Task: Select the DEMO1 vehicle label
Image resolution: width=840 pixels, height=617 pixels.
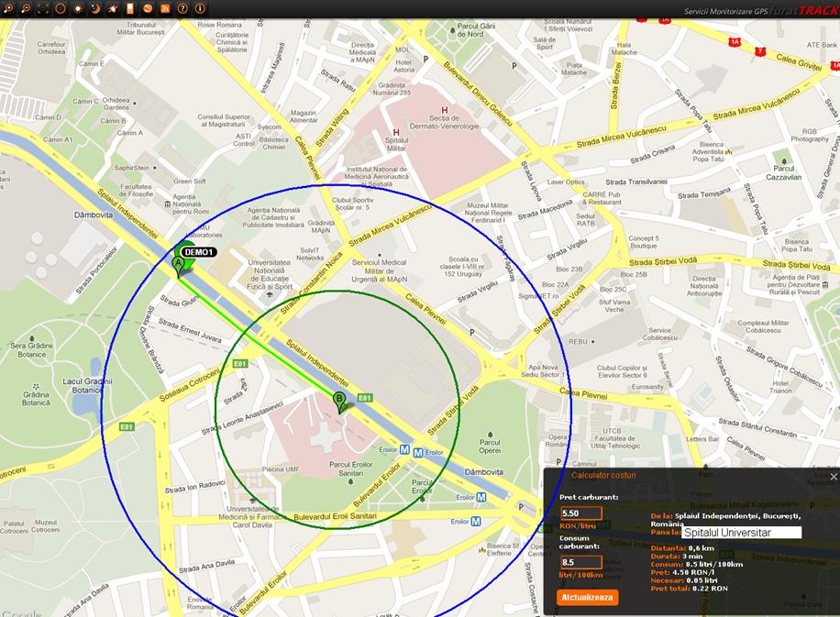Action: [x=199, y=252]
